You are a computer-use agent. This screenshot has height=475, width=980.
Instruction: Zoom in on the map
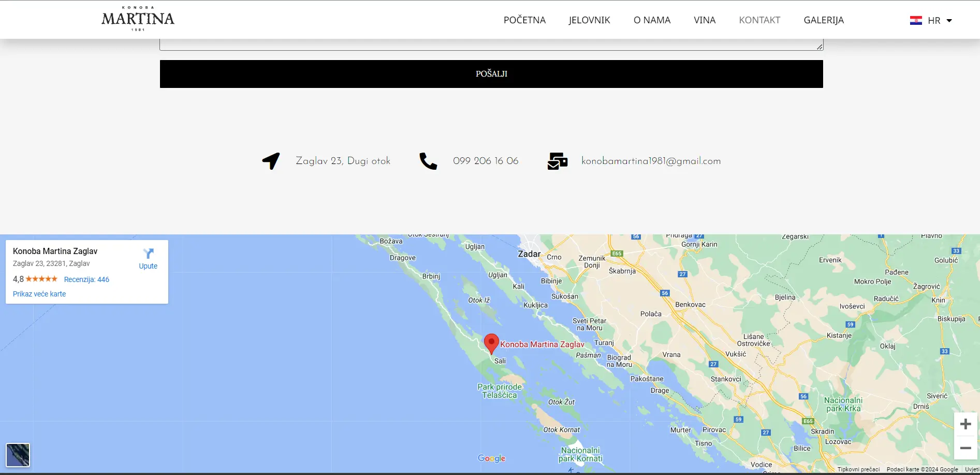965,425
